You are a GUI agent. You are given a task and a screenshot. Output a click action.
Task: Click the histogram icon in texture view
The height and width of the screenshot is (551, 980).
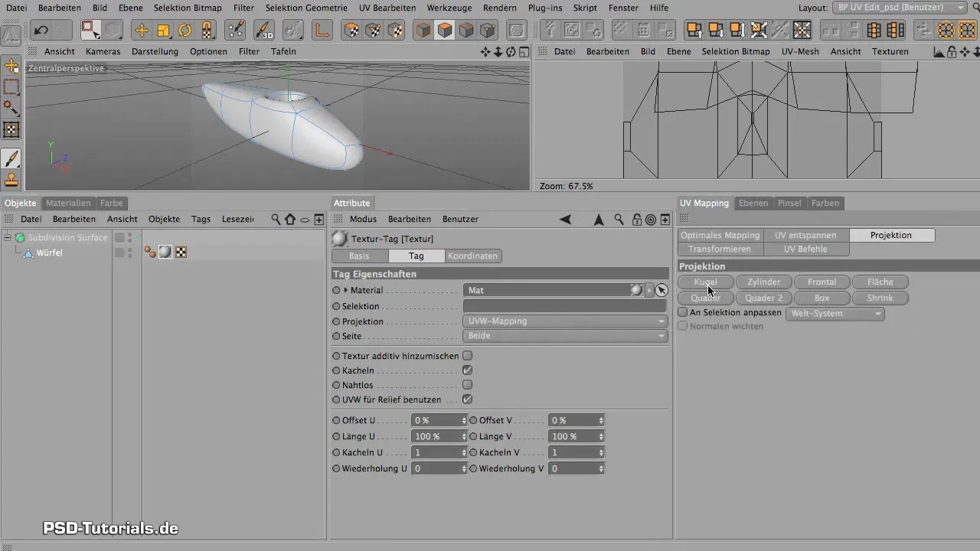pyautogui.click(x=939, y=52)
